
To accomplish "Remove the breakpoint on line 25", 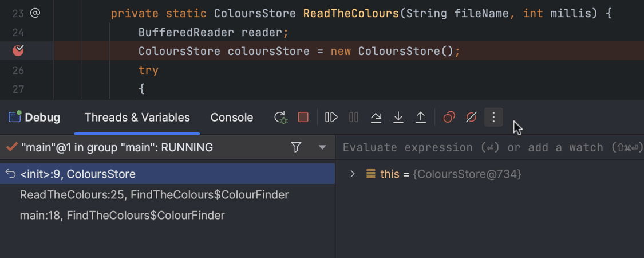I will click(x=18, y=50).
